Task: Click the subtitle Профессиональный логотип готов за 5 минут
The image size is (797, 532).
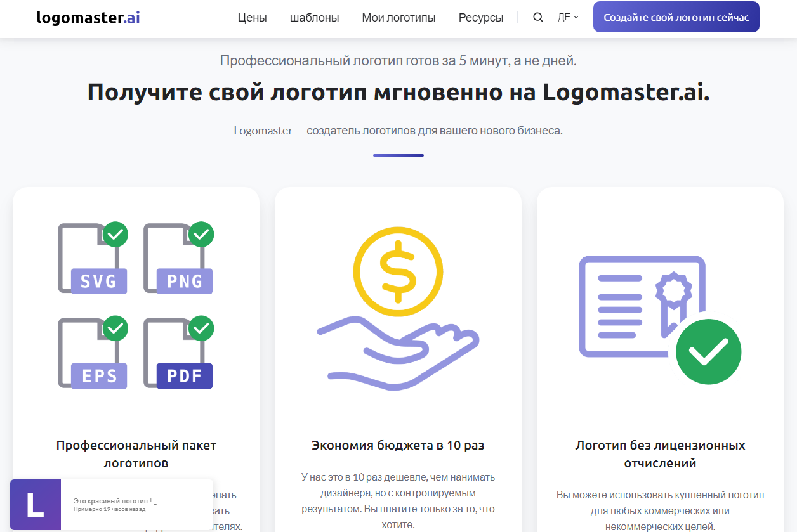Action: (398, 61)
